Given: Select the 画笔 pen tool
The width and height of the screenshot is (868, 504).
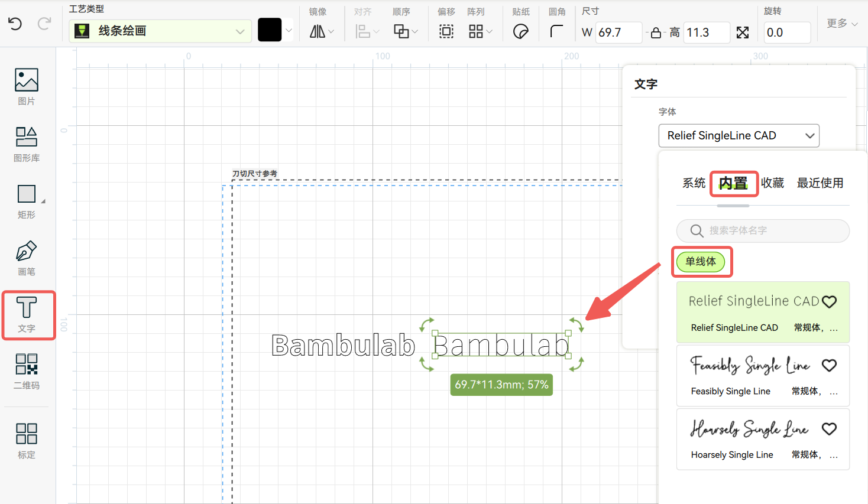Looking at the screenshot, I should tap(27, 258).
